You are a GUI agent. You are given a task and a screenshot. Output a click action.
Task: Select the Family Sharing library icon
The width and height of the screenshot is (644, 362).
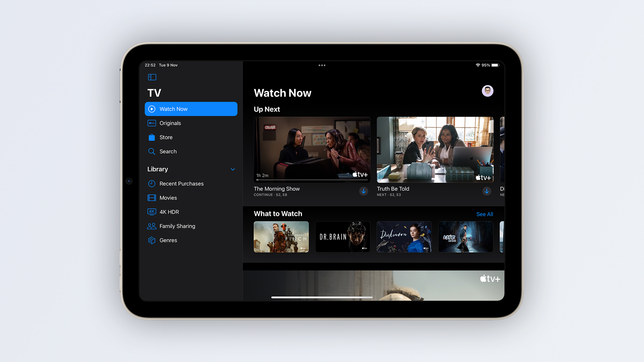coord(152,226)
